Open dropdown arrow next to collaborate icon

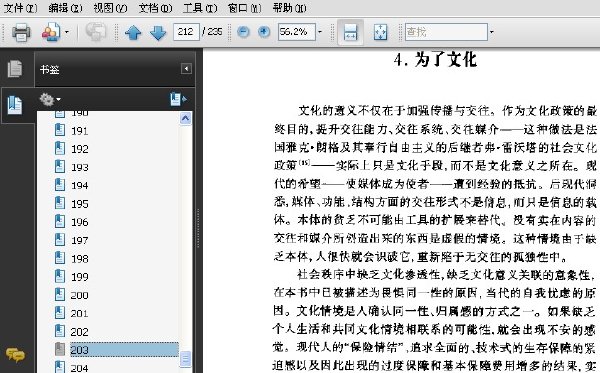(67, 32)
